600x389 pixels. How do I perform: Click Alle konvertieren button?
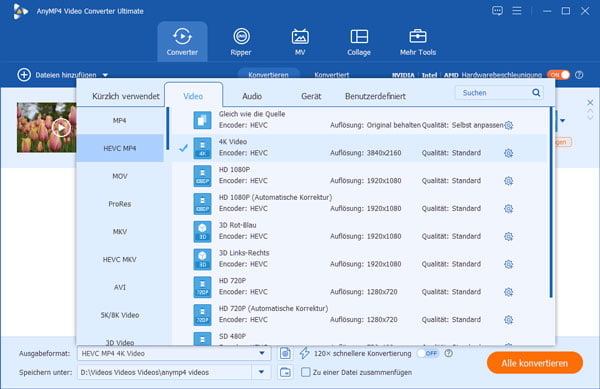click(x=535, y=363)
